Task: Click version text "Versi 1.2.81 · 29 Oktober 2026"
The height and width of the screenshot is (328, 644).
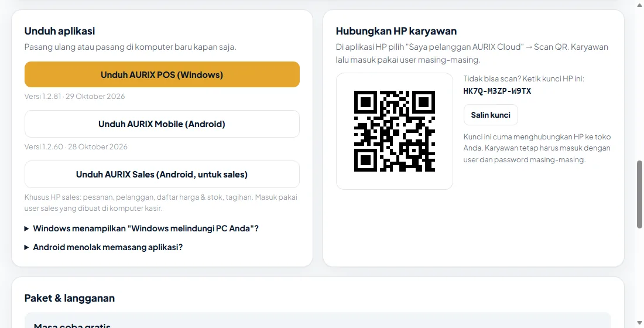Action: click(74, 96)
